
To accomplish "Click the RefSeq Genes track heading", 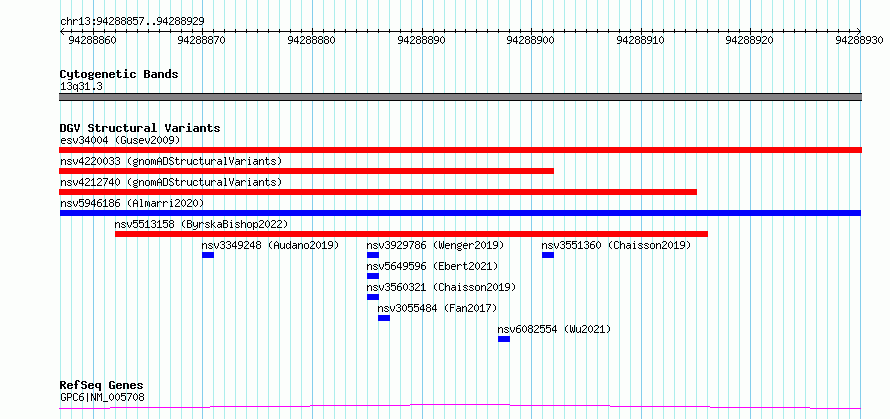I will tap(101, 386).
